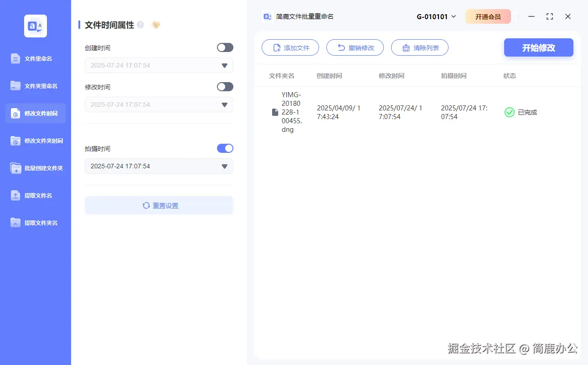The height and width of the screenshot is (365, 588).
Task: Click the VIP badge icon beside 文件时间属性
Action: point(156,25)
